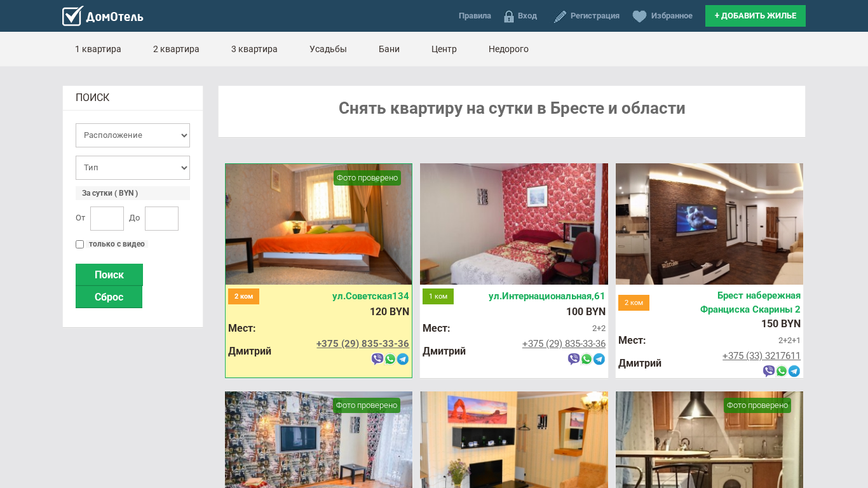Click Viber icon on ул.Советская134 listing

(x=377, y=359)
